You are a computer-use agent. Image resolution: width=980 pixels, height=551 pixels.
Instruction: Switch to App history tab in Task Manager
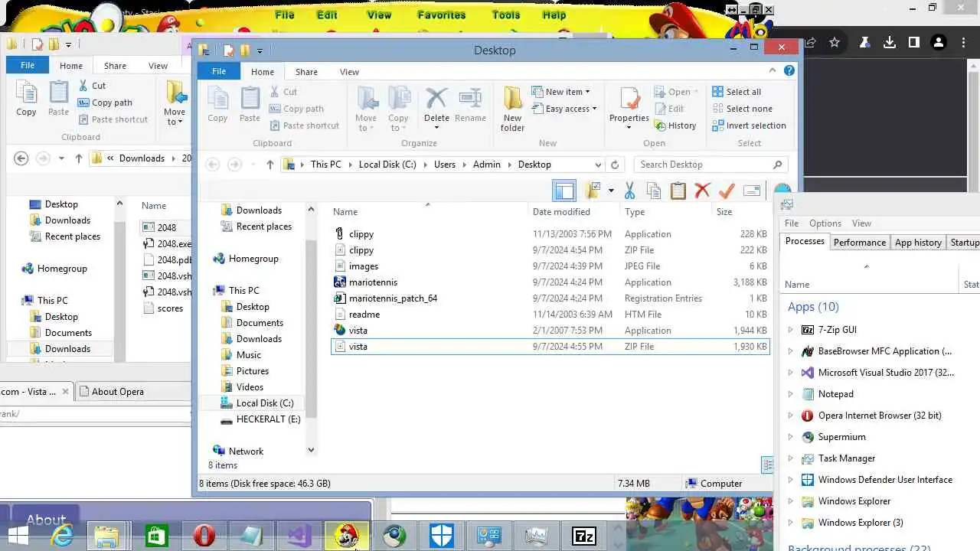click(x=918, y=243)
